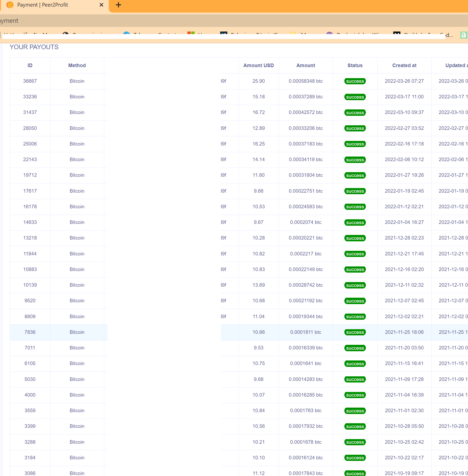Image resolution: width=468 pixels, height=476 pixels.
Task: Click created date 2022-01-27 19:26
Action: (404, 175)
